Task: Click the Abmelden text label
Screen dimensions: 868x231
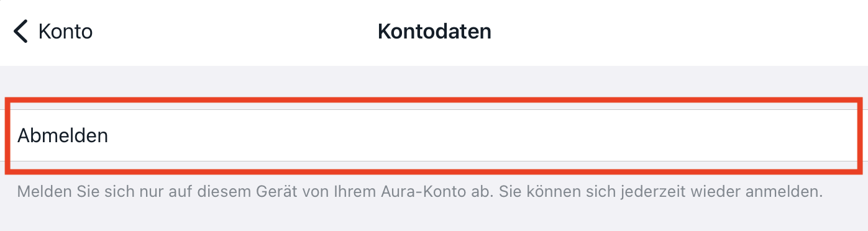Action: pyautogui.click(x=63, y=135)
